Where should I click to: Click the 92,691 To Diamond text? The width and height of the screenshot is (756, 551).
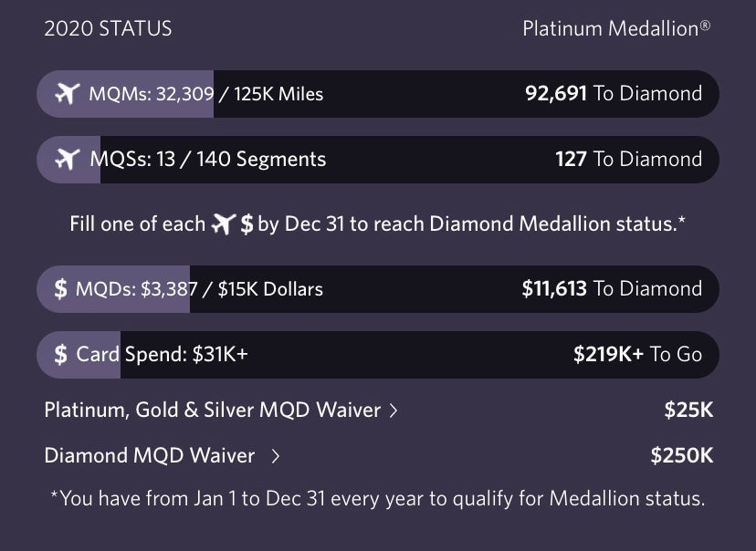coord(614,93)
